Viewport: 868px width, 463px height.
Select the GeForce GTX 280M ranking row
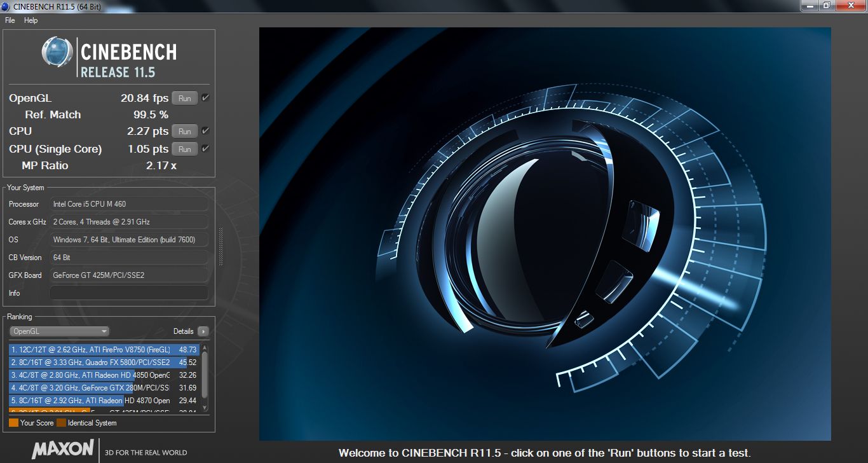104,388
